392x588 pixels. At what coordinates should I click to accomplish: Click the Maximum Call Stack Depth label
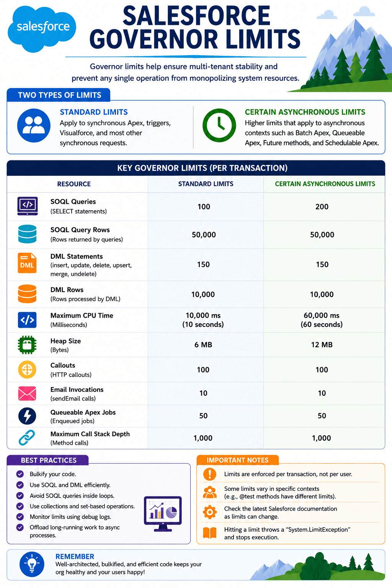tap(90, 434)
